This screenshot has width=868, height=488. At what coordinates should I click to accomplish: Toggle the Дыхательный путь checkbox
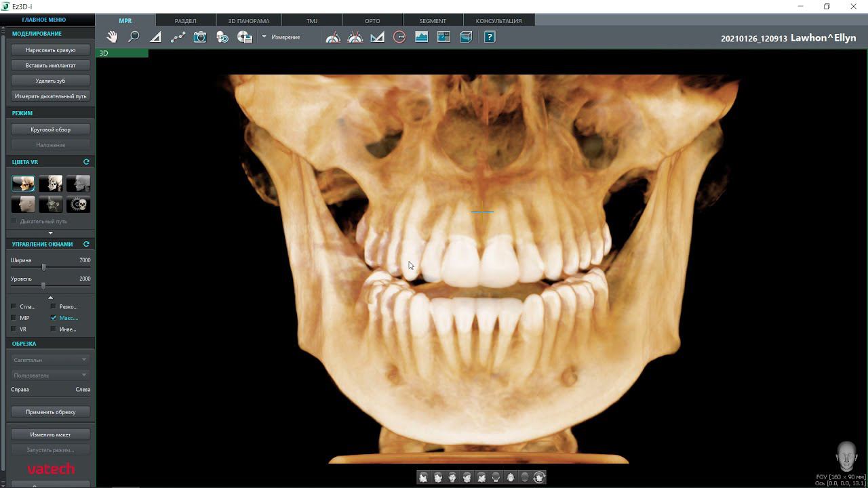[14, 222]
